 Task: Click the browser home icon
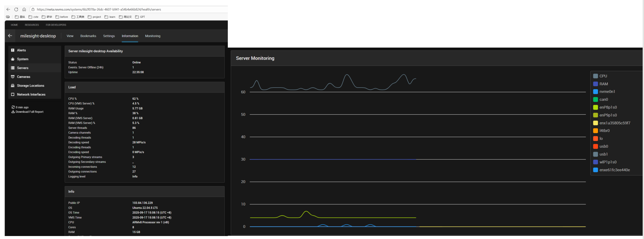(24, 9)
